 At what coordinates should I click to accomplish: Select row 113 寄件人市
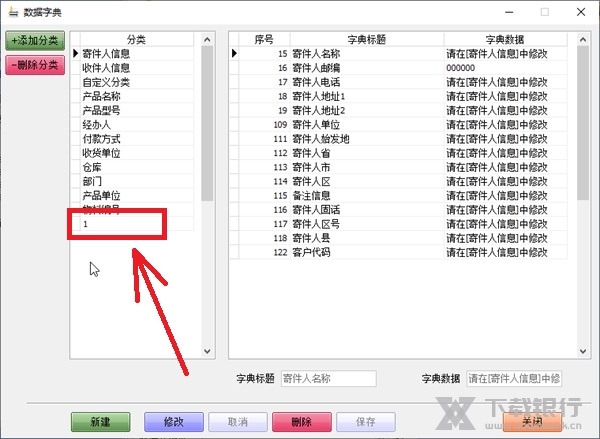point(398,167)
